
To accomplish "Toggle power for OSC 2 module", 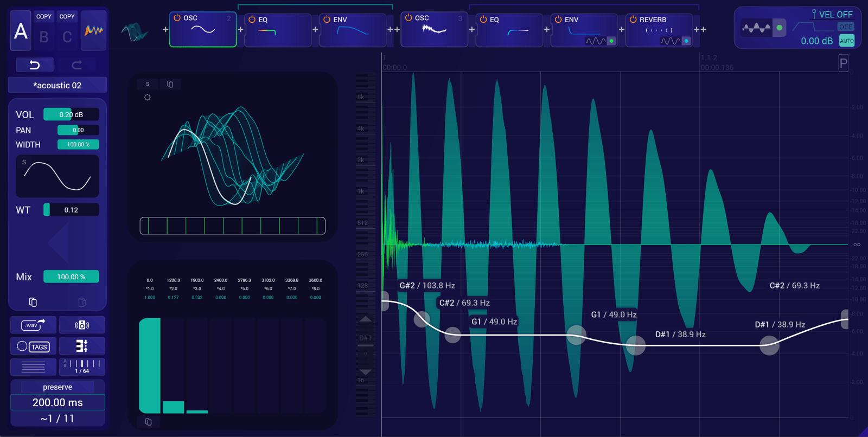I will click(x=177, y=18).
